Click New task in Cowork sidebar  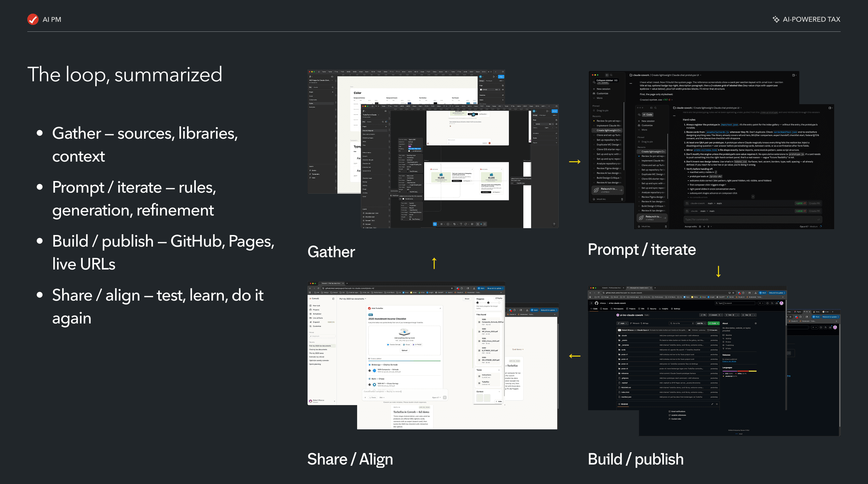coord(315,306)
